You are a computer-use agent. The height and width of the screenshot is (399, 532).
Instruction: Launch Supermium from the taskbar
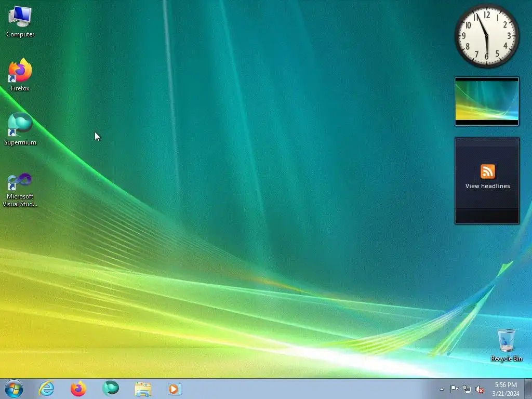click(x=111, y=389)
